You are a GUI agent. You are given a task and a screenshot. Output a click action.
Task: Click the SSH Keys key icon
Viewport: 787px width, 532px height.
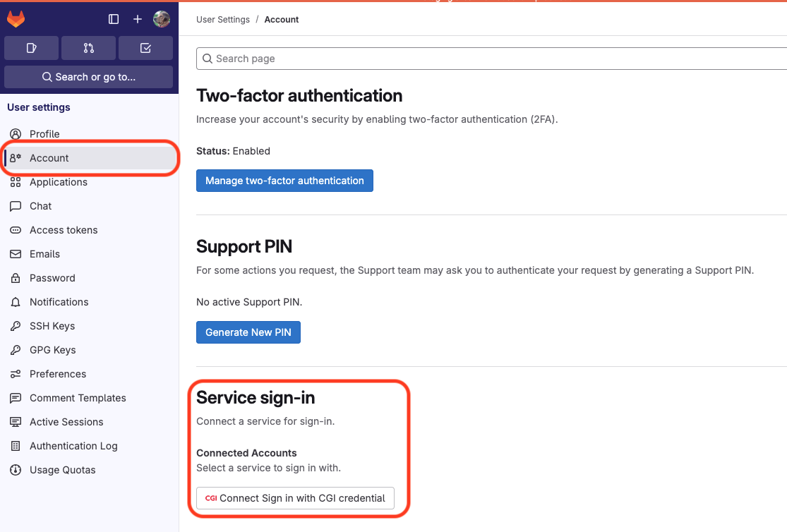16,326
